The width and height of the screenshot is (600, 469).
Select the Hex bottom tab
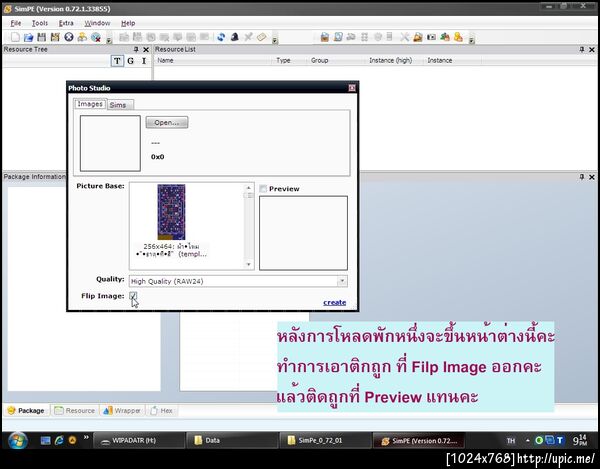tap(161, 410)
